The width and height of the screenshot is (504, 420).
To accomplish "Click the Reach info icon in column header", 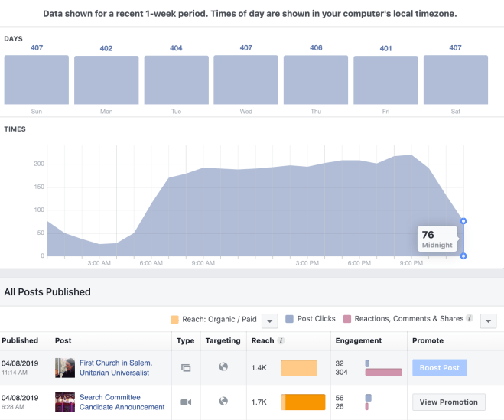I will coord(281,340).
